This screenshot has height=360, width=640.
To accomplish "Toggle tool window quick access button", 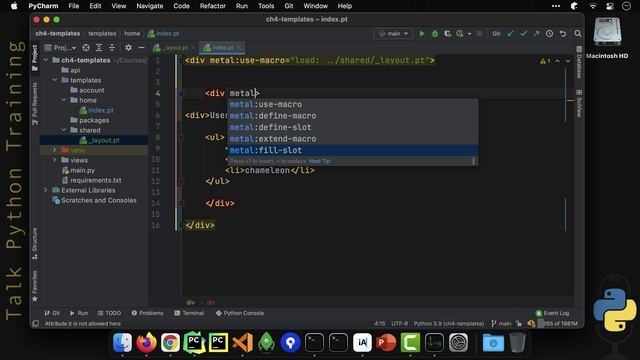I will (x=36, y=324).
